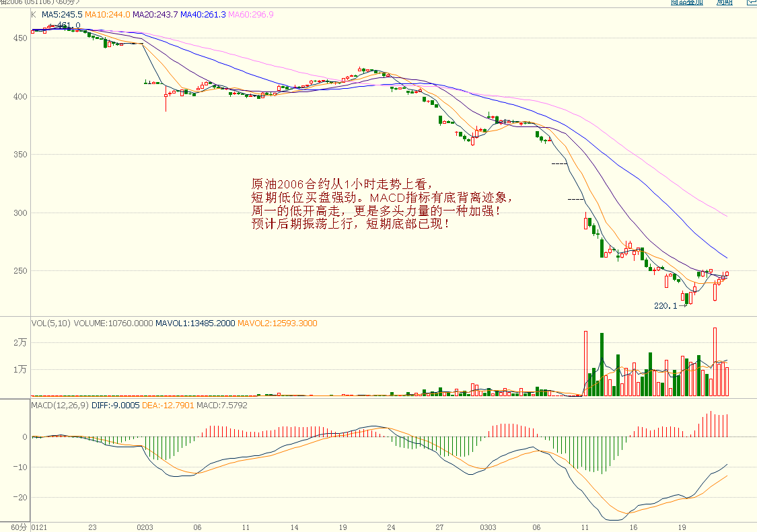The height and width of the screenshot is (532, 757).
Task: Click the DEA:-12.7901 value label
Action: (167, 406)
